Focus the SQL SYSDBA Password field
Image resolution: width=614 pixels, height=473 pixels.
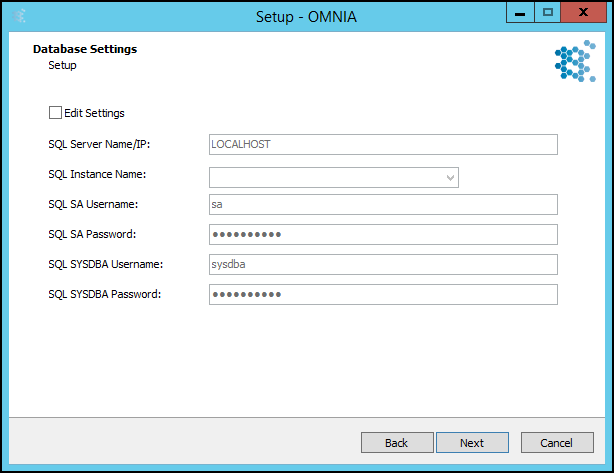tap(383, 294)
